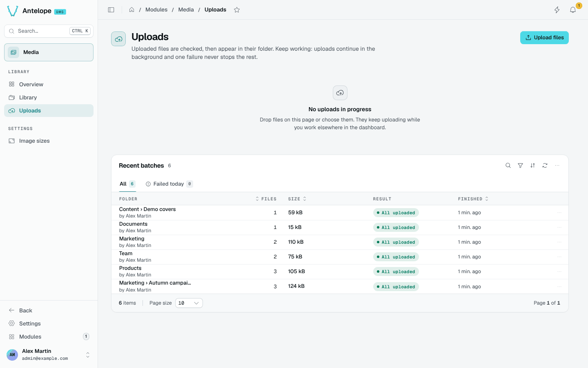Open more options for Recent batches panel
Image resolution: width=588 pixels, height=368 pixels.
(x=557, y=166)
